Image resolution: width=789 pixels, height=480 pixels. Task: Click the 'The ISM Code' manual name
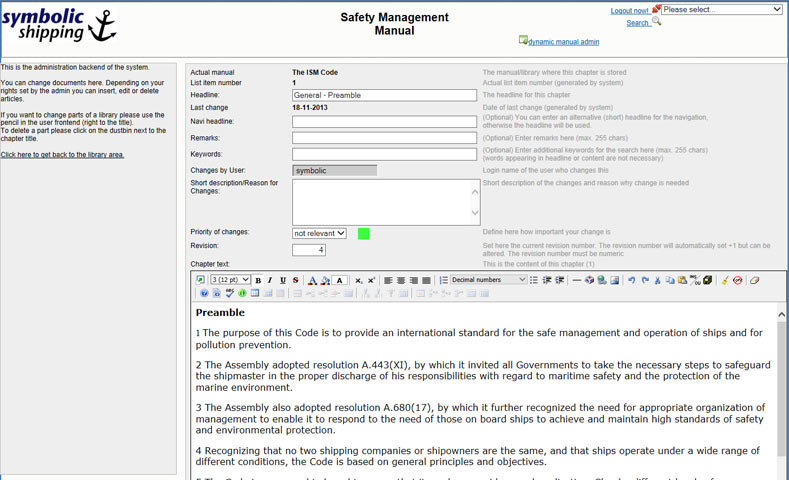[315, 72]
